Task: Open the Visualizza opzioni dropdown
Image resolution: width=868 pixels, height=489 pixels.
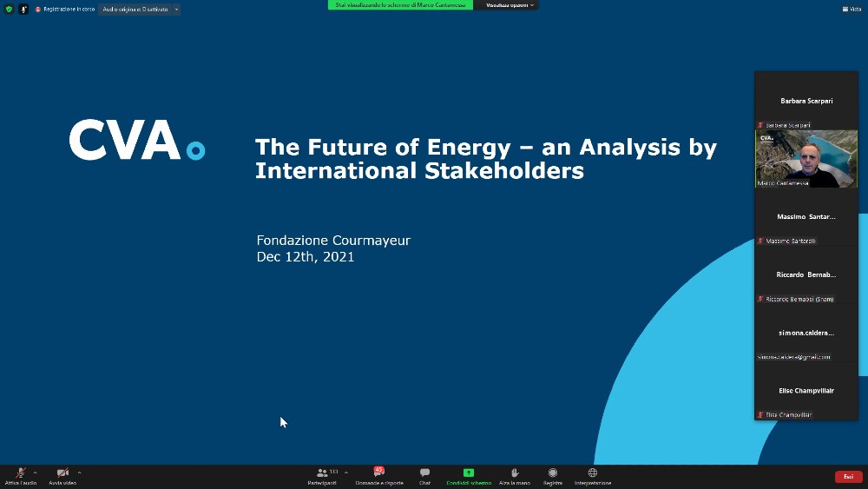Action: click(510, 5)
